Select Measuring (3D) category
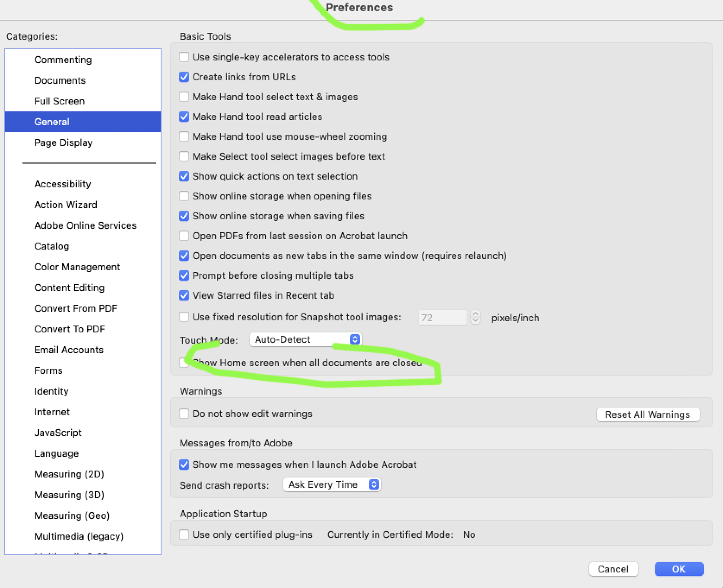The height and width of the screenshot is (588, 723). (x=83, y=495)
